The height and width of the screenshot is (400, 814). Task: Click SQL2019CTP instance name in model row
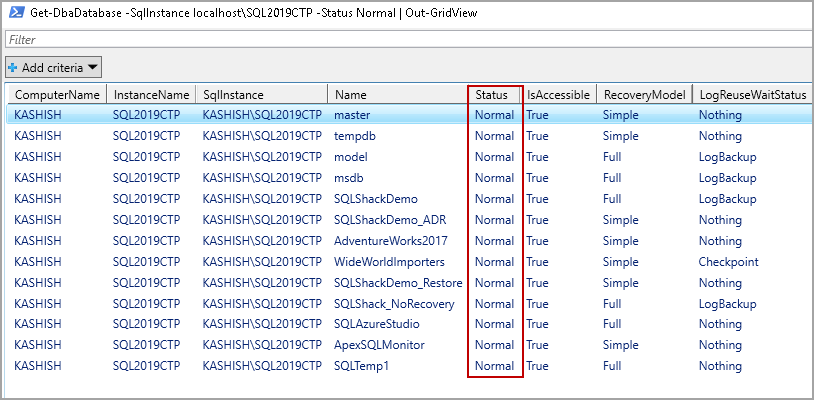[146, 157]
